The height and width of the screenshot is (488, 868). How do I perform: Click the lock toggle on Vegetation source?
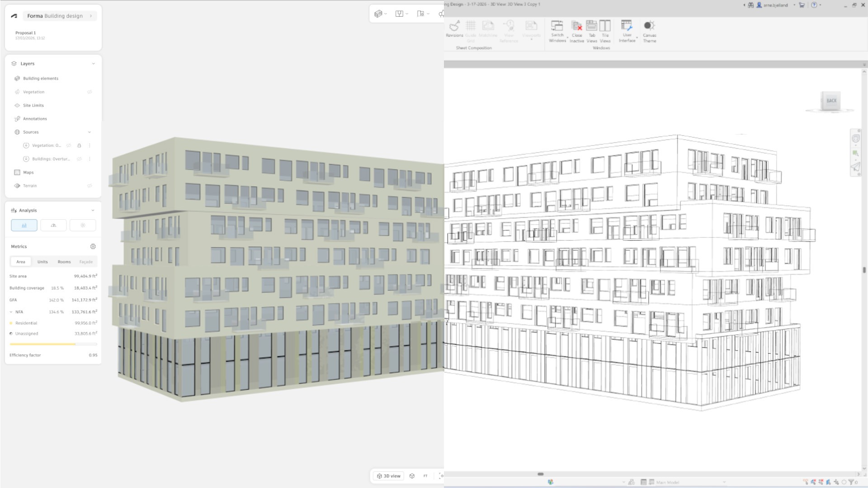click(x=79, y=145)
